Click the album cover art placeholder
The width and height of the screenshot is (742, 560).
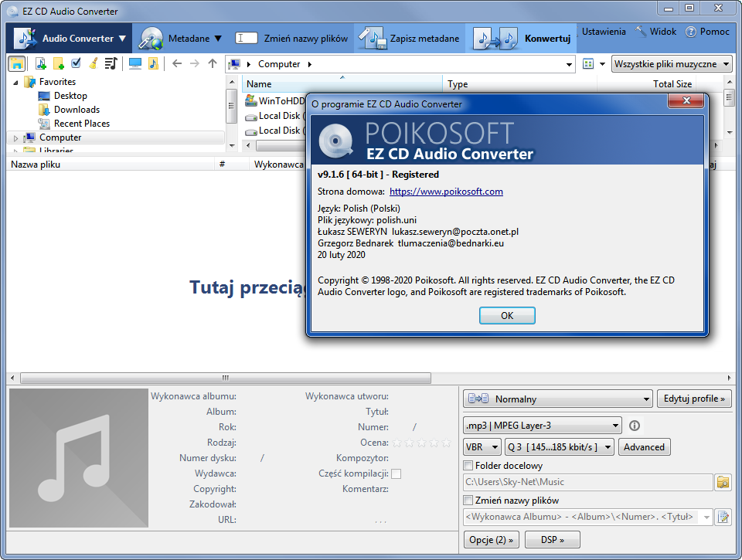[79, 458]
